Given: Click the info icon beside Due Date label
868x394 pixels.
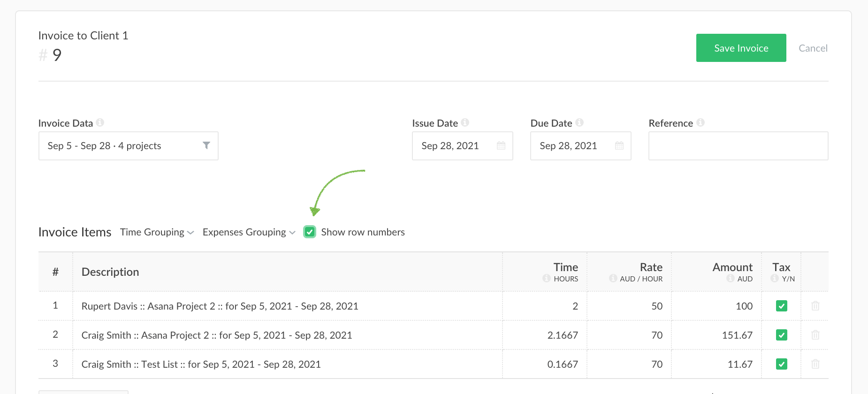Looking at the screenshot, I should 579,122.
